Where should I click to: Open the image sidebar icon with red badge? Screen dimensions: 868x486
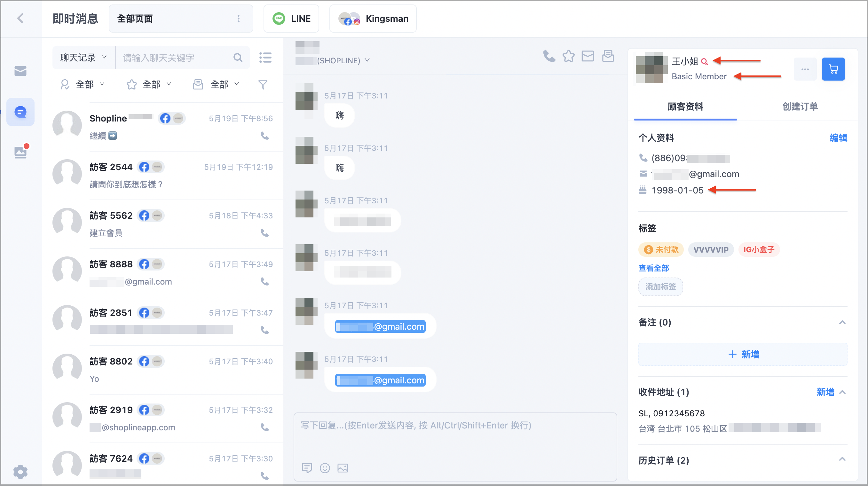(x=21, y=152)
